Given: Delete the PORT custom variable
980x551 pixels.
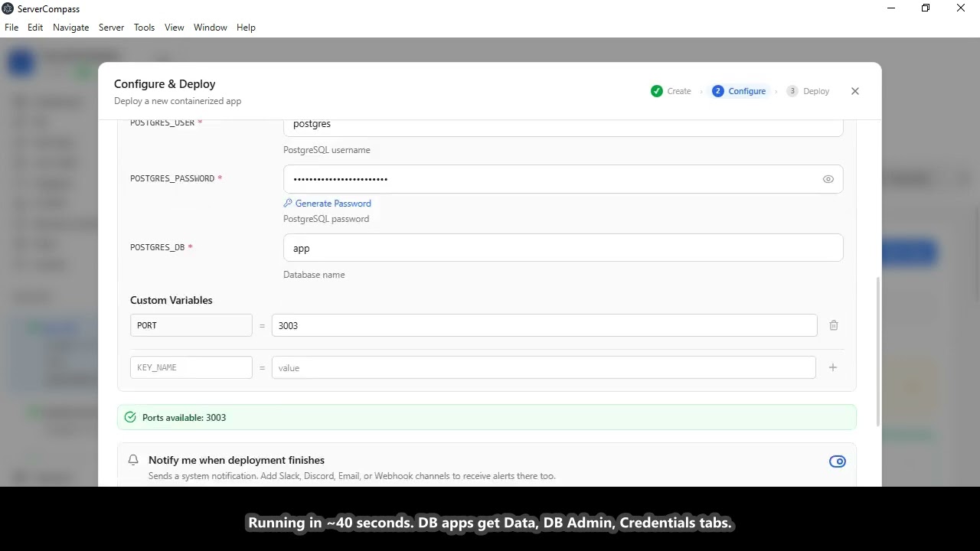Looking at the screenshot, I should [x=834, y=325].
